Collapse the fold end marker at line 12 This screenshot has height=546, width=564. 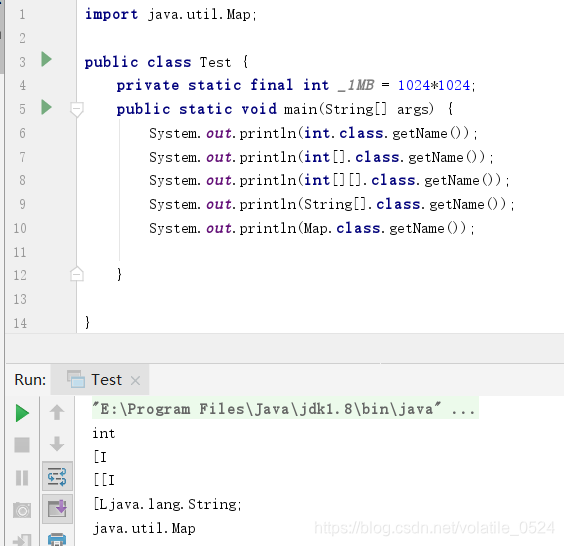pos(77,274)
